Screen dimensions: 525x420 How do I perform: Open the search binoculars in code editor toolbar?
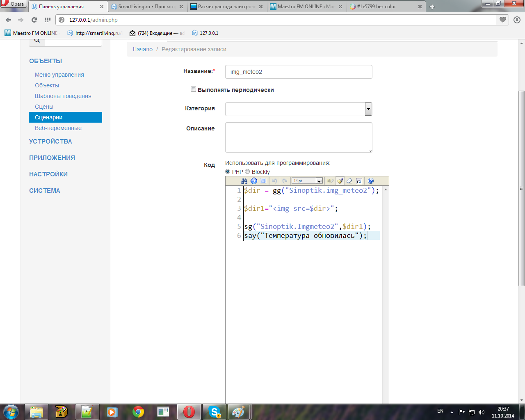click(x=244, y=181)
